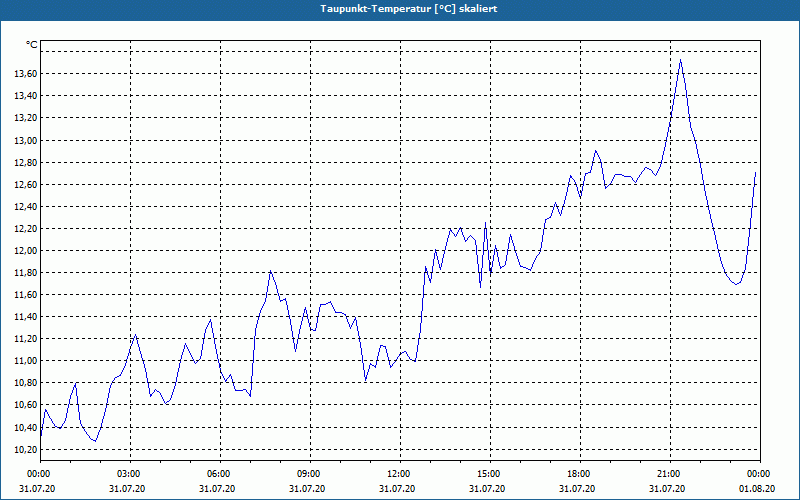The height and width of the screenshot is (500, 800).
Task: Click the 12,40 y-axis label
Action: point(27,207)
